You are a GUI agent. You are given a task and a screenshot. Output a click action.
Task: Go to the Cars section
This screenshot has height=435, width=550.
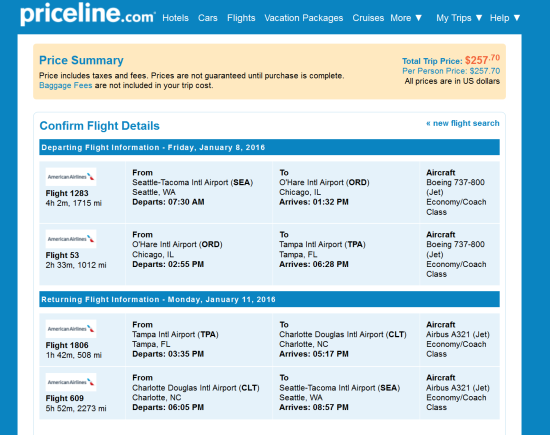(x=208, y=18)
